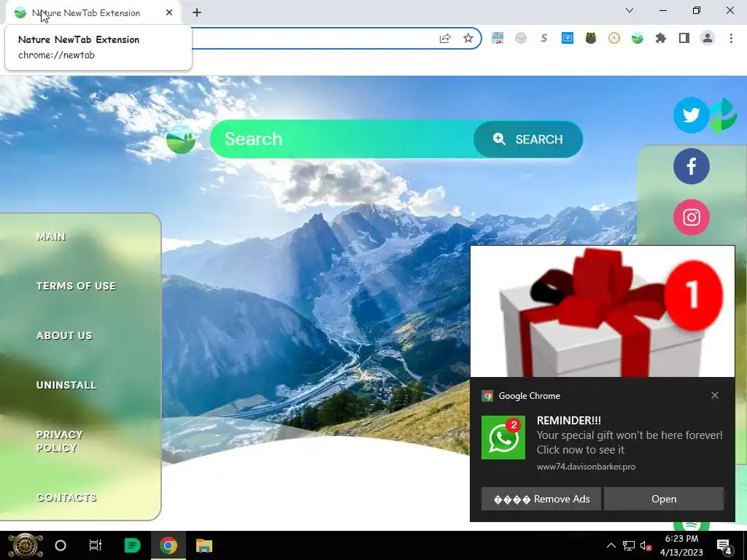Viewport: 747px width, 560px height.
Task: Open ABOUT US sidebar link
Action: click(x=64, y=335)
